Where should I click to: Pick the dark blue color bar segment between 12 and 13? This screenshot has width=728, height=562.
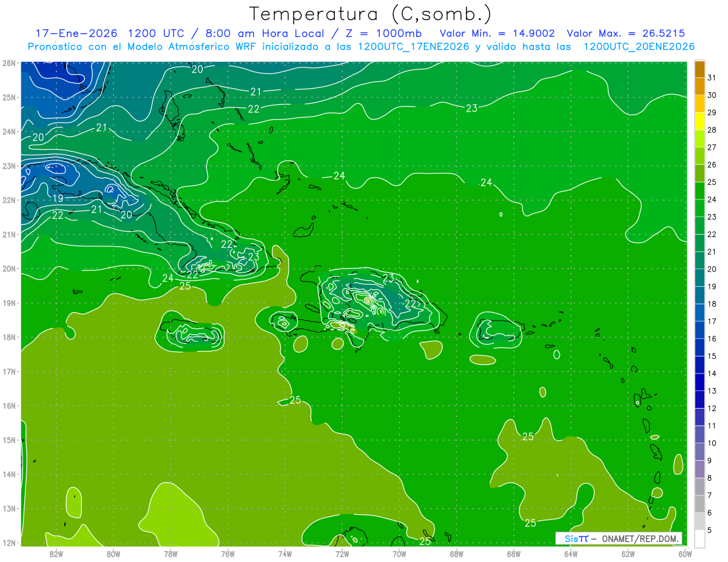(x=699, y=400)
